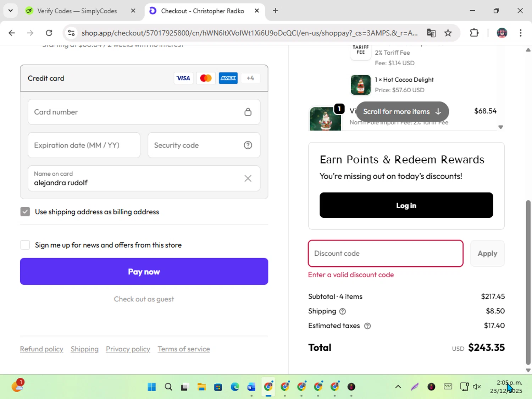532x399 pixels.
Task: Click page scrollbar up arrow
Action: 528,50
